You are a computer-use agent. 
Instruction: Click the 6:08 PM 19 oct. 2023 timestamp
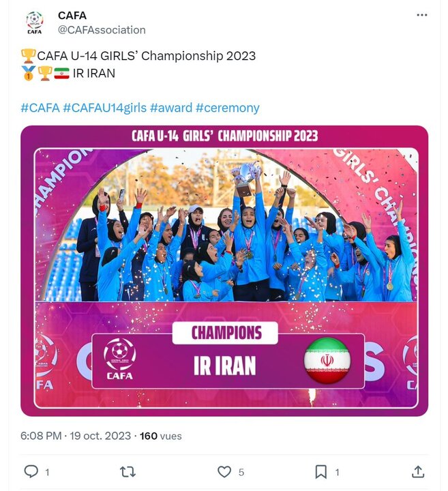(x=76, y=435)
